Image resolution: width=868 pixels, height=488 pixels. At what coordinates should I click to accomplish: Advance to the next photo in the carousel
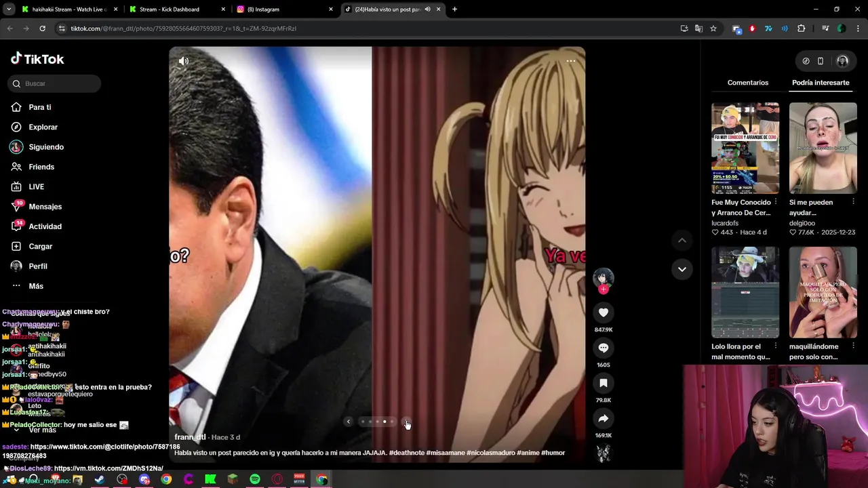406,422
